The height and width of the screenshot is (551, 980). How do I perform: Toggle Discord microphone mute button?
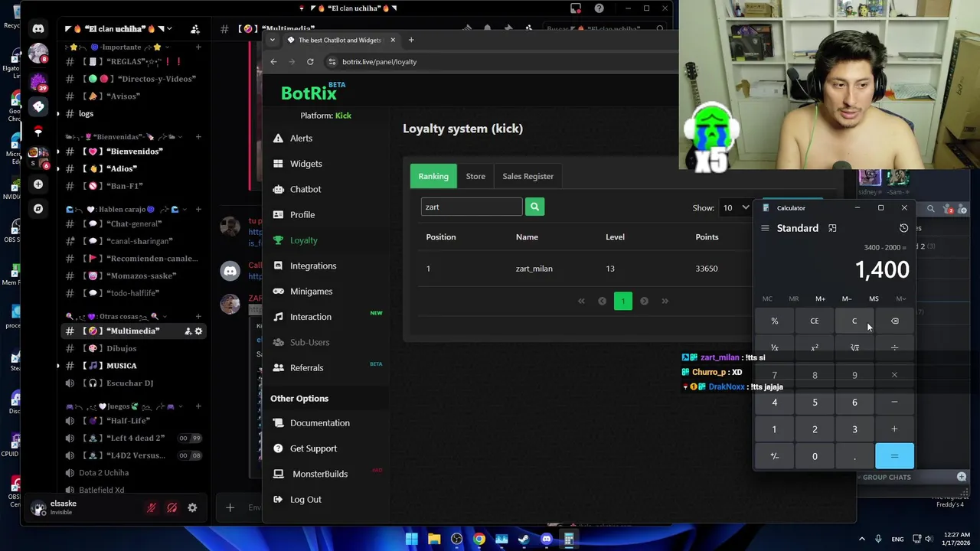point(152,507)
